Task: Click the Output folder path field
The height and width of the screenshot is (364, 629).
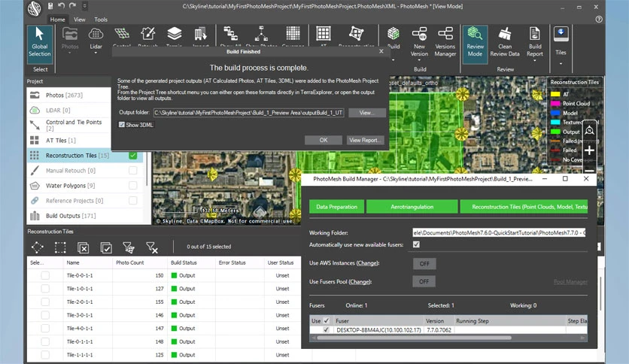Action: click(249, 113)
